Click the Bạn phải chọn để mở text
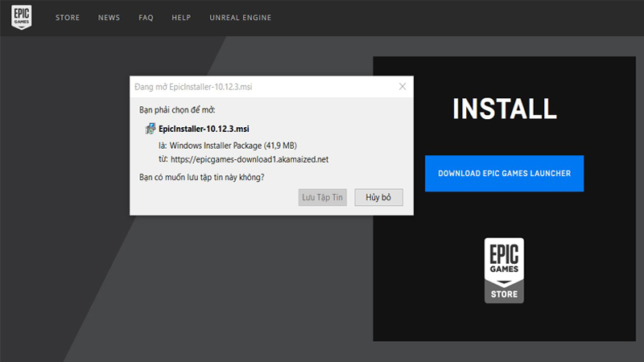This screenshot has width=644, height=362. click(177, 110)
